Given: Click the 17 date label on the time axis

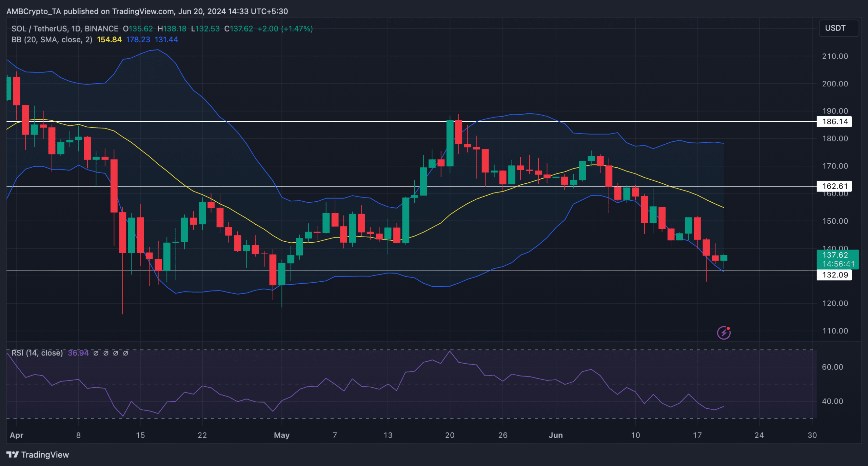Looking at the screenshot, I should (697, 435).
